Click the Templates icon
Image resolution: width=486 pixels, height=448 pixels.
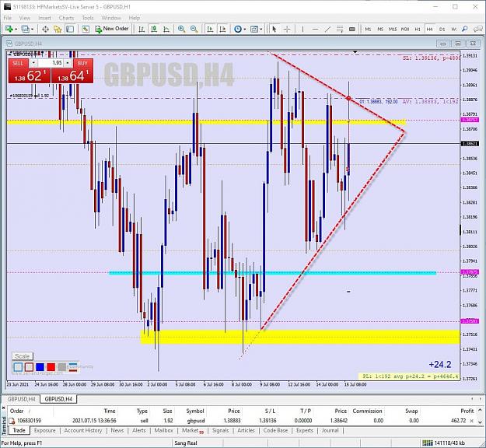pos(253,29)
